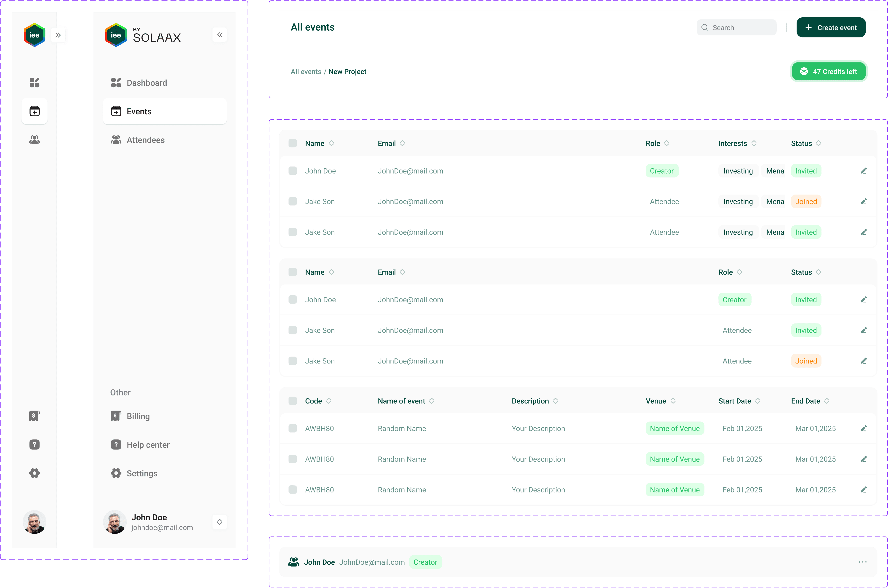
Task: Expand sidebar with double right chevron
Action: 58,35
